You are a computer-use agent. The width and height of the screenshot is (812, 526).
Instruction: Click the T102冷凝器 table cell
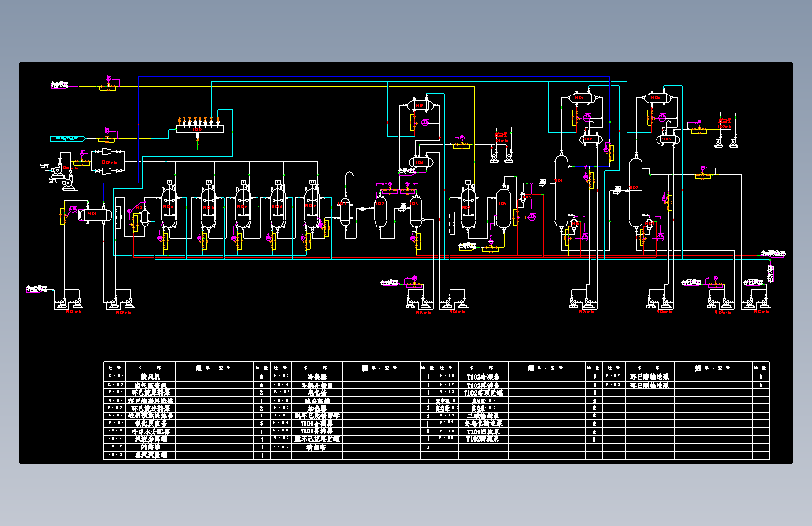point(483,377)
